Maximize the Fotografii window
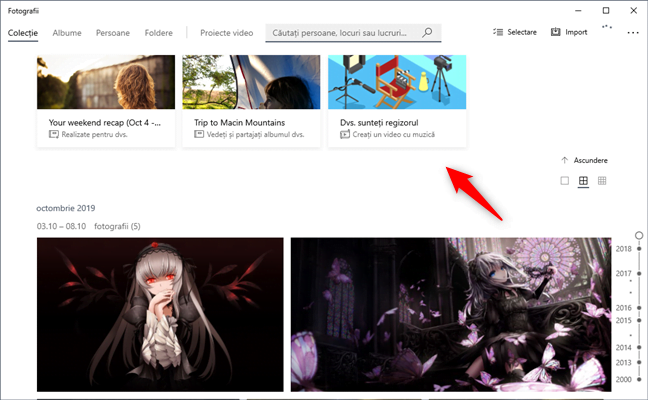The width and height of the screenshot is (648, 400). (x=606, y=10)
